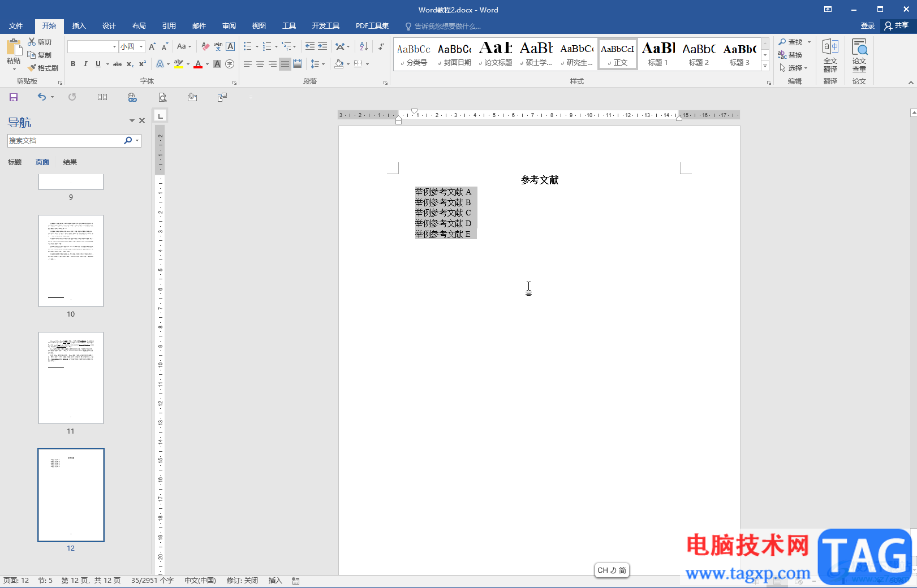Open the Select dropdown in editing group
Viewport: 917px width, 588px height.
tap(794, 68)
